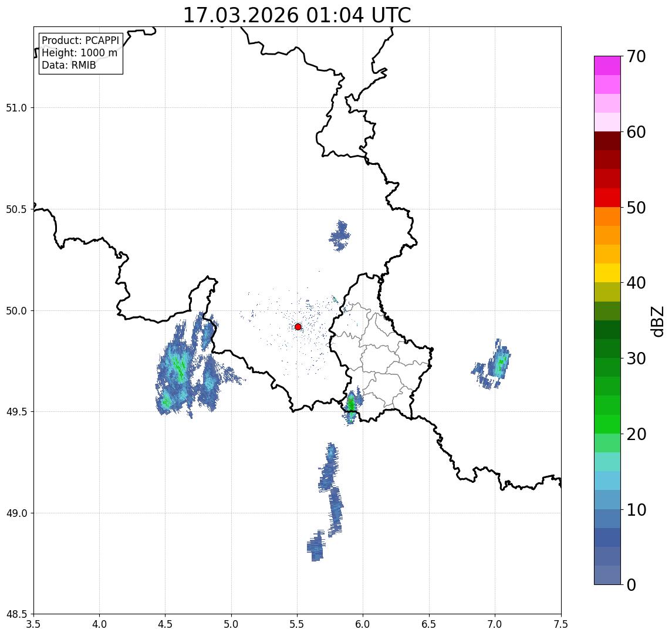Click the longitude axis label 5.0
Screen dimensions: 672x636
pyautogui.click(x=231, y=624)
